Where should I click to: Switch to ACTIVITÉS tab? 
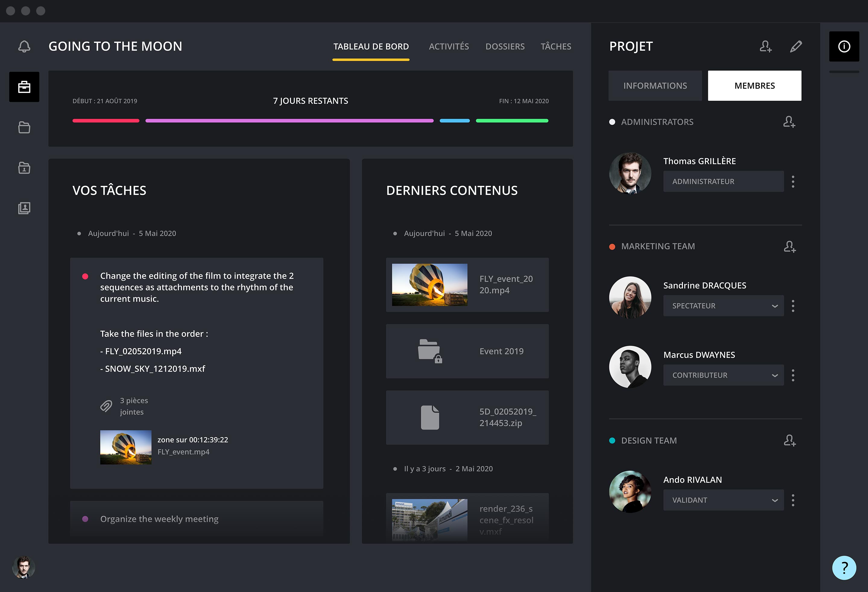[449, 47]
